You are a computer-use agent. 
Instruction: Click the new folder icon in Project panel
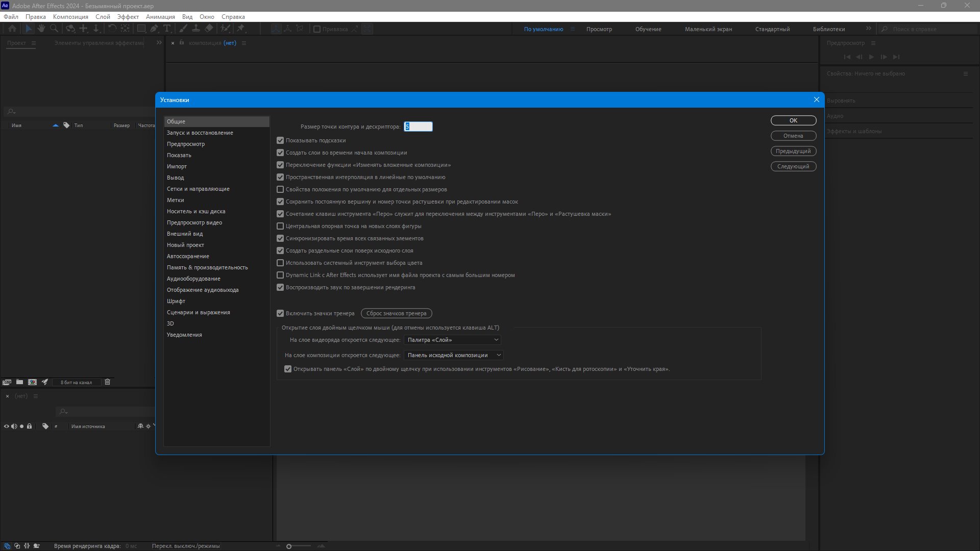19,382
